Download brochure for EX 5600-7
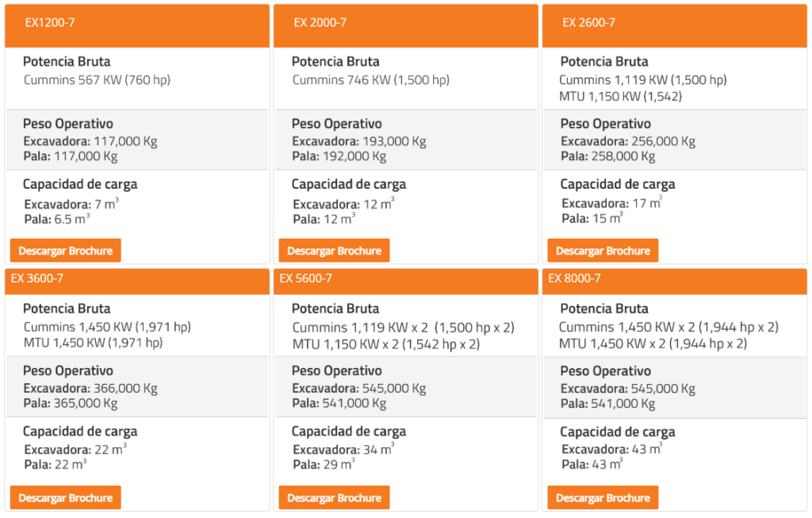The height and width of the screenshot is (518, 812). pyautogui.click(x=334, y=498)
